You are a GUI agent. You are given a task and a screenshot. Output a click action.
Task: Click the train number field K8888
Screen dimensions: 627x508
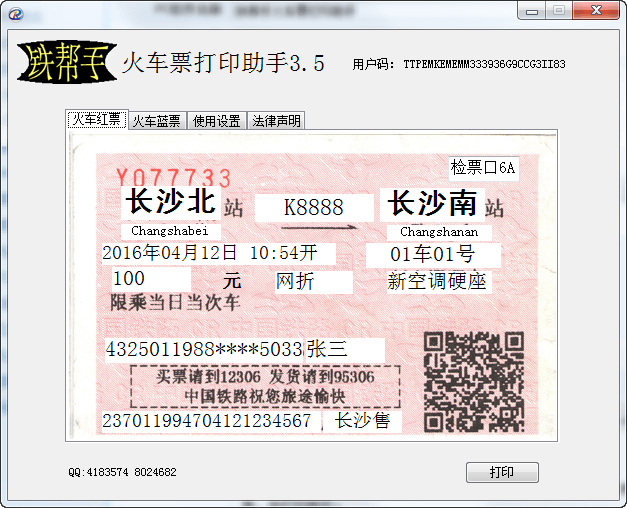point(313,207)
